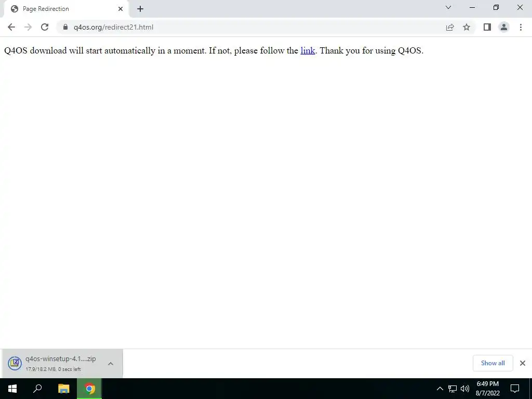Click Show all downloads
532x399 pixels.
pyautogui.click(x=493, y=363)
